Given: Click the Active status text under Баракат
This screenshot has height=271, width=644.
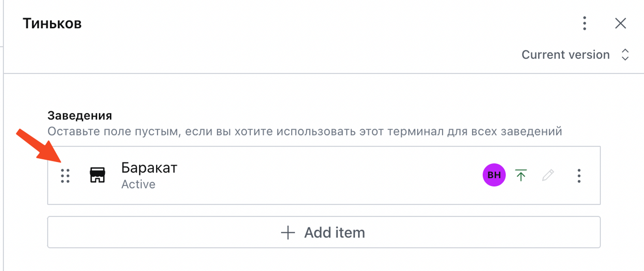Looking at the screenshot, I should click(138, 184).
